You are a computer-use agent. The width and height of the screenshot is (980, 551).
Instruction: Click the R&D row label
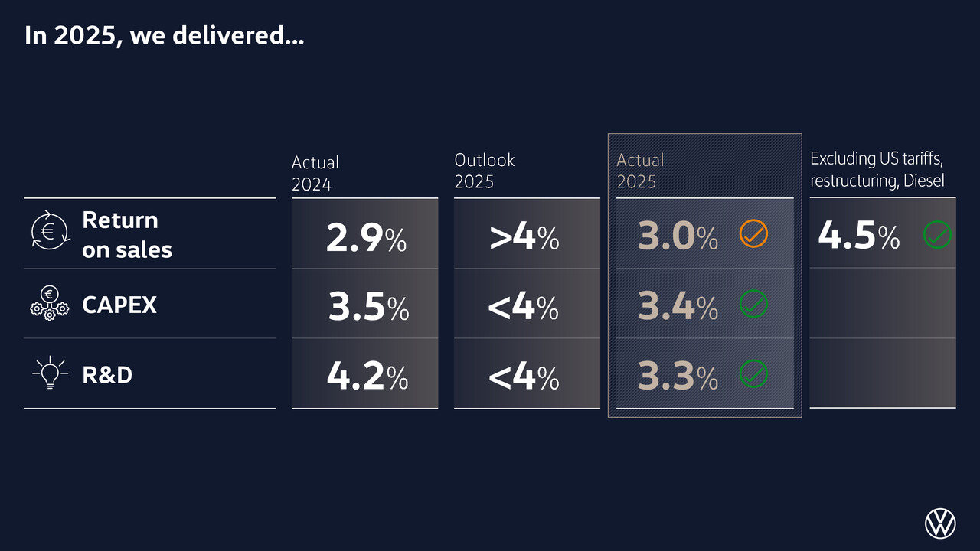coord(107,375)
